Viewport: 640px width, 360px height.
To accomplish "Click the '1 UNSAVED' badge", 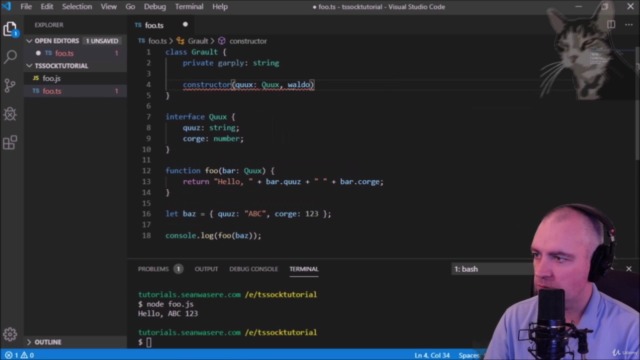I will 102,41.
